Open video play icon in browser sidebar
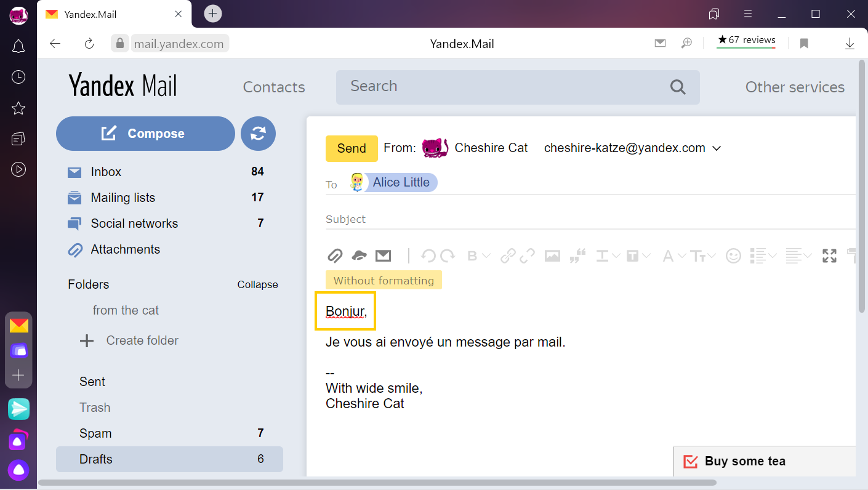The width and height of the screenshot is (868, 490). (18, 169)
